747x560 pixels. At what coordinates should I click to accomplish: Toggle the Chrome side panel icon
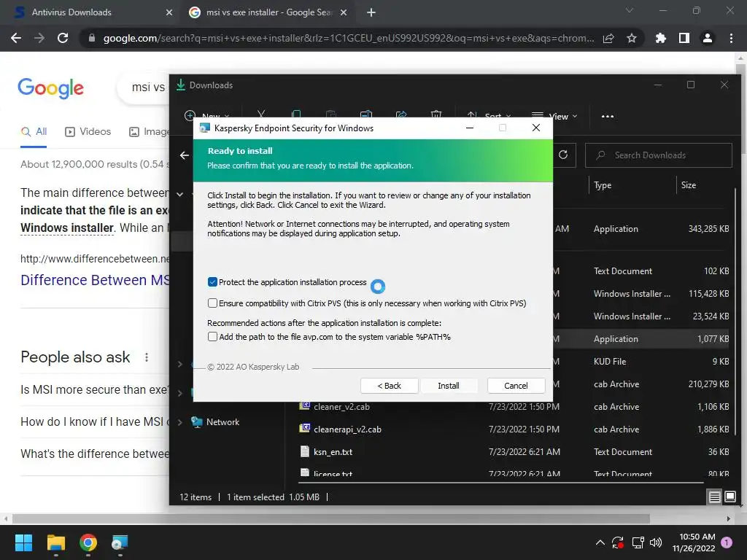tap(684, 38)
